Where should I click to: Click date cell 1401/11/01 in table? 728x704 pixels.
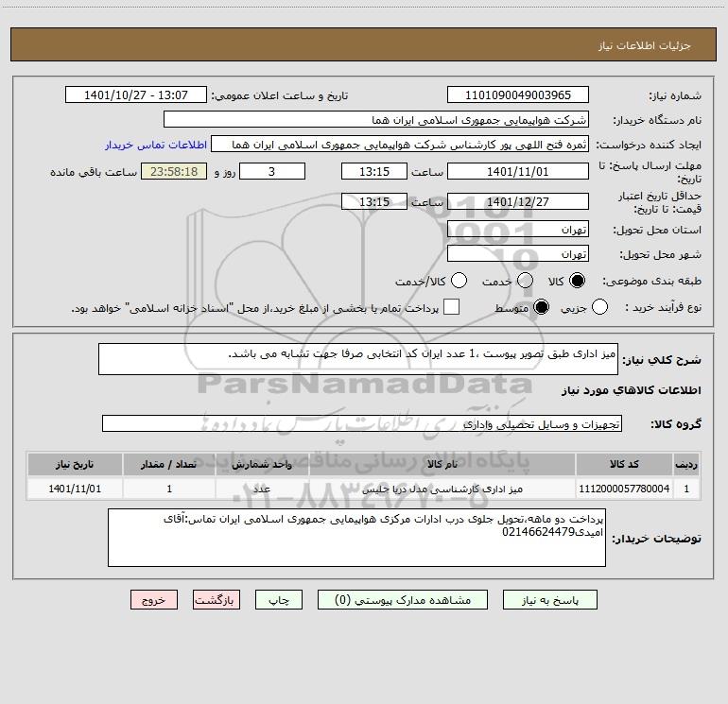point(75,489)
